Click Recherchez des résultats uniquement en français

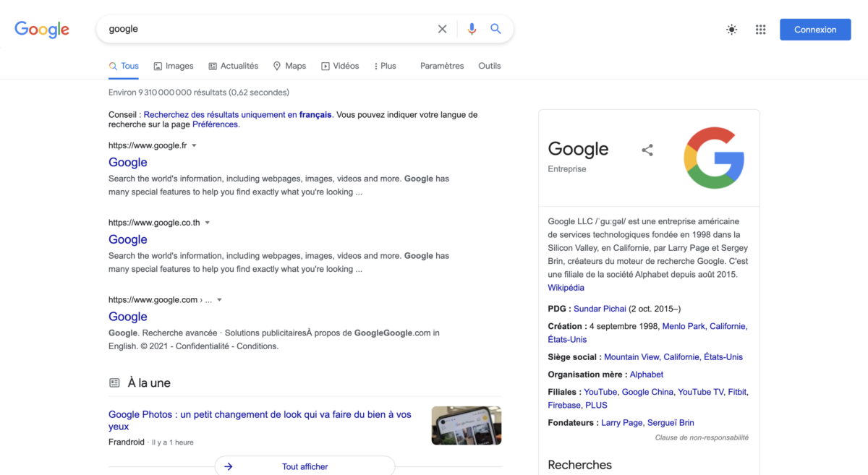[x=237, y=114]
